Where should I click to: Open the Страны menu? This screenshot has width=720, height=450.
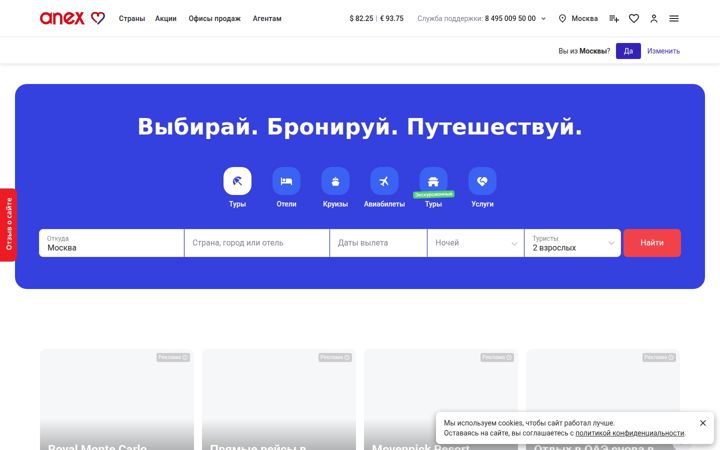(132, 18)
